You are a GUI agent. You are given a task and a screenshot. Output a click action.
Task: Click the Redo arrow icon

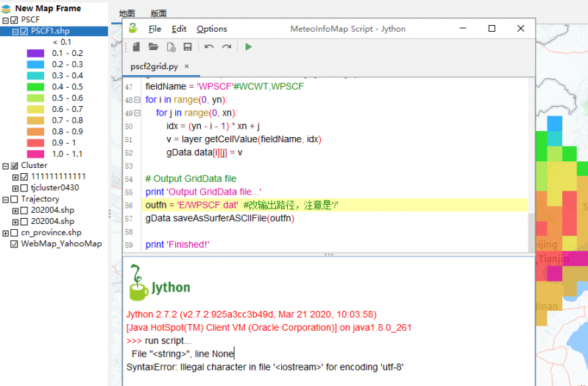(227, 47)
